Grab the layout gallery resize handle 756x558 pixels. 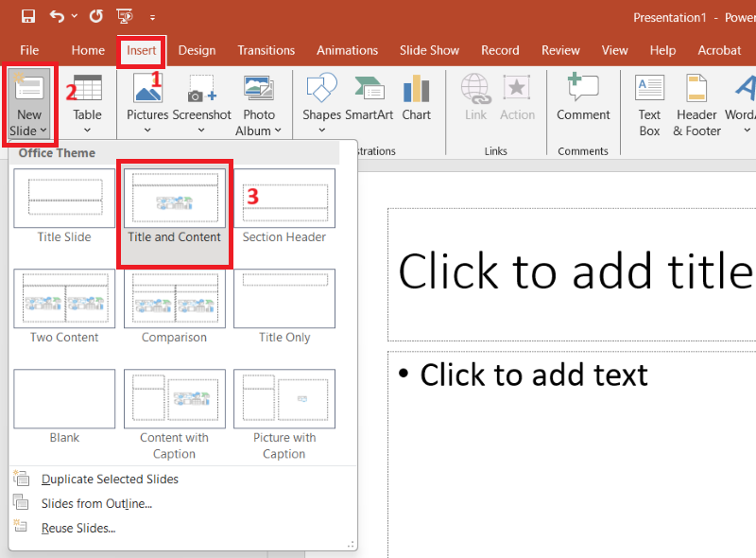tap(352, 545)
